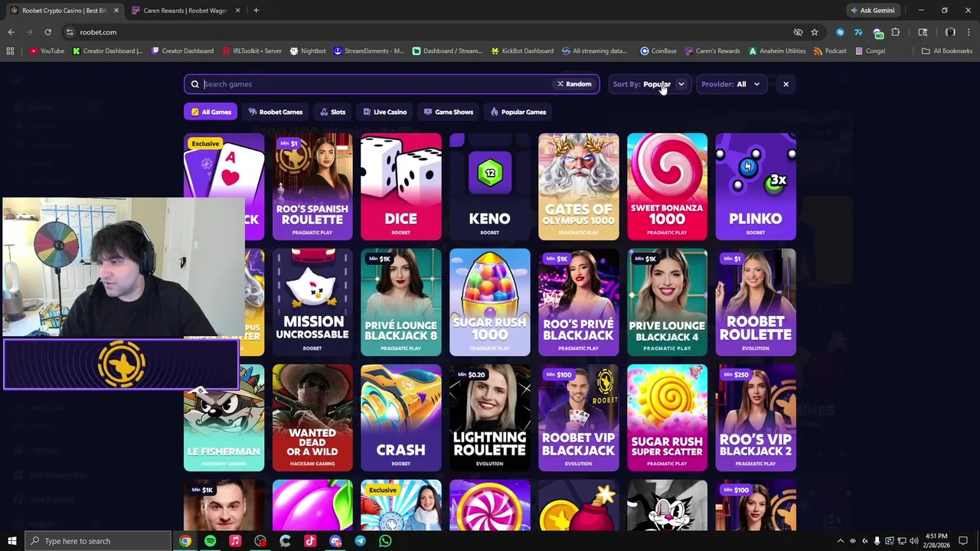The height and width of the screenshot is (551, 980).
Task: Open Lightning Roulette table
Action: click(490, 418)
